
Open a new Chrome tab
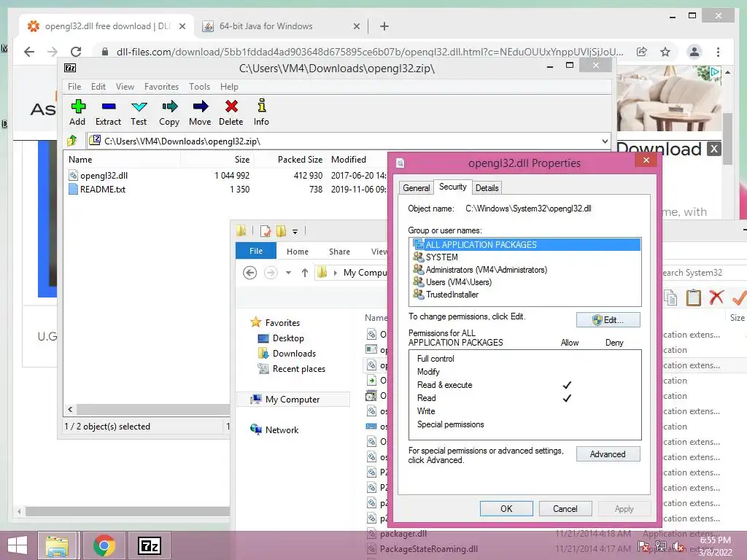384,26
